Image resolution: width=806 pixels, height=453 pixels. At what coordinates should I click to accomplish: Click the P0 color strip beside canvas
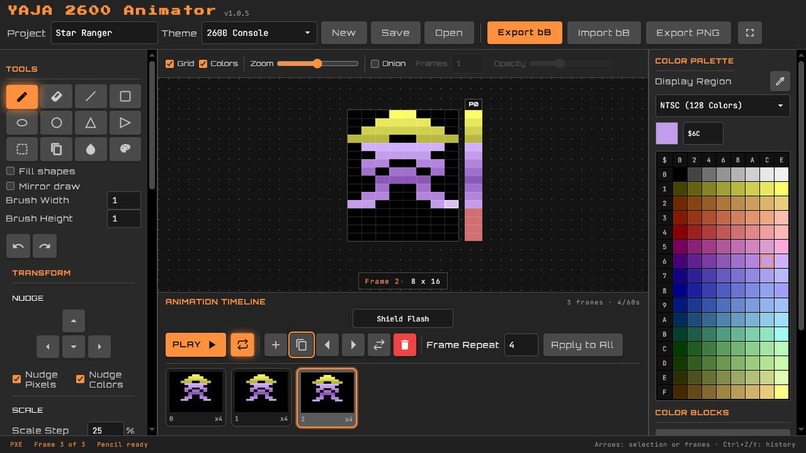coord(473,175)
